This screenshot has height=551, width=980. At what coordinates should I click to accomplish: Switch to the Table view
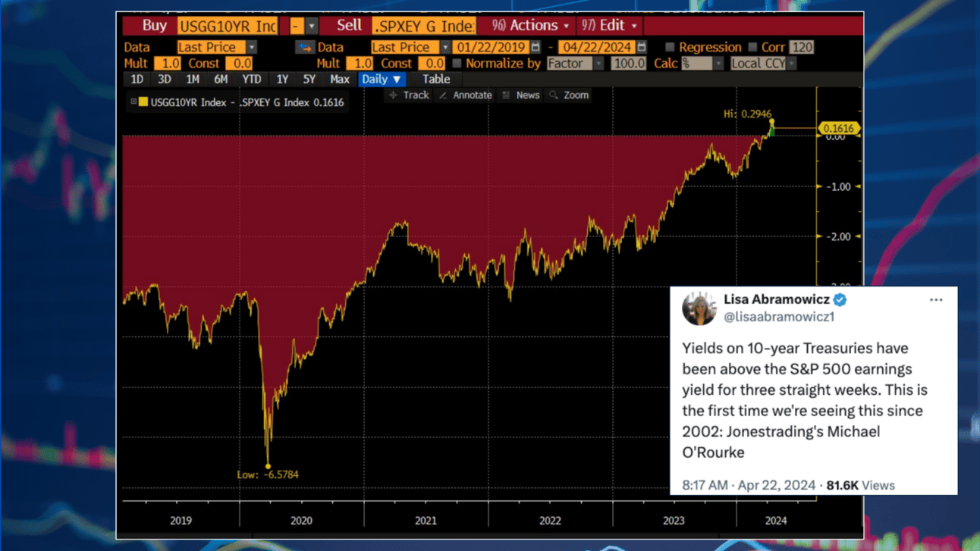click(x=436, y=79)
